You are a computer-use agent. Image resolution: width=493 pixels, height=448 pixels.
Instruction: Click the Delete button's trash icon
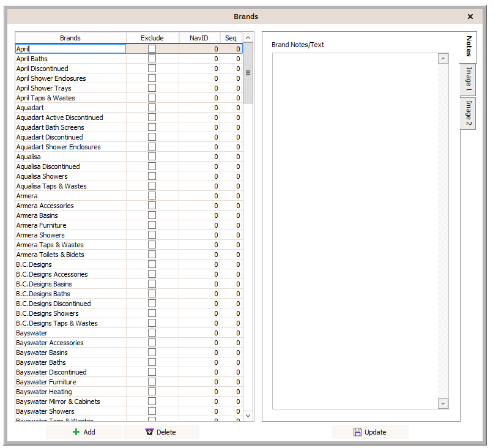tap(149, 432)
